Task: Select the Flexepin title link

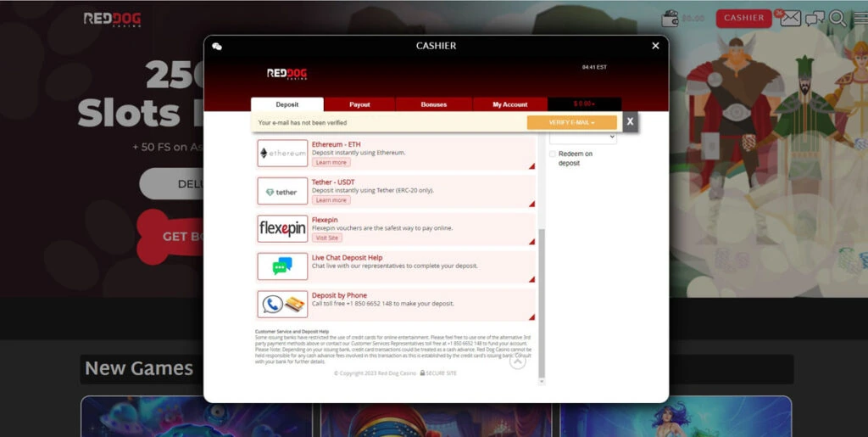Action: point(325,220)
